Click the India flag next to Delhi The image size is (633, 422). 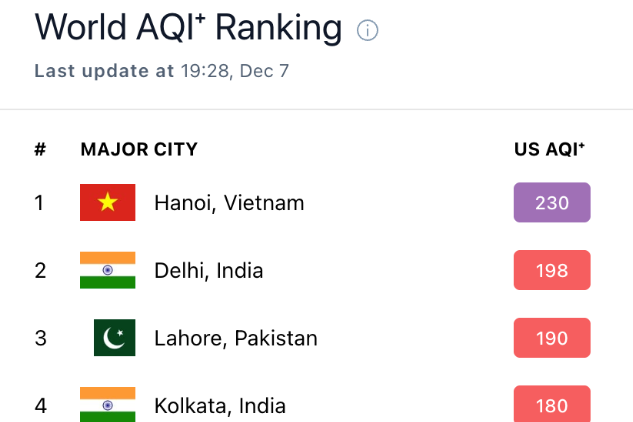107,270
